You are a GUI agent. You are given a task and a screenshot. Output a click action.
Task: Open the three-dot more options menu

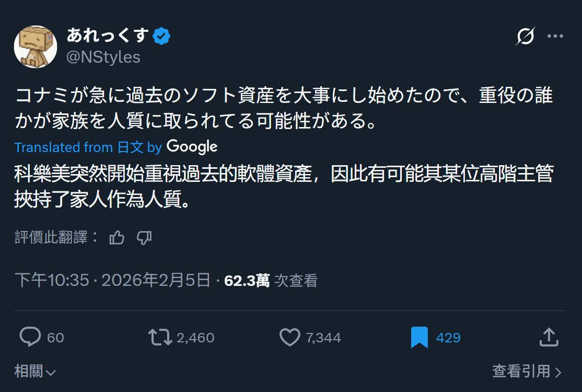(x=555, y=36)
